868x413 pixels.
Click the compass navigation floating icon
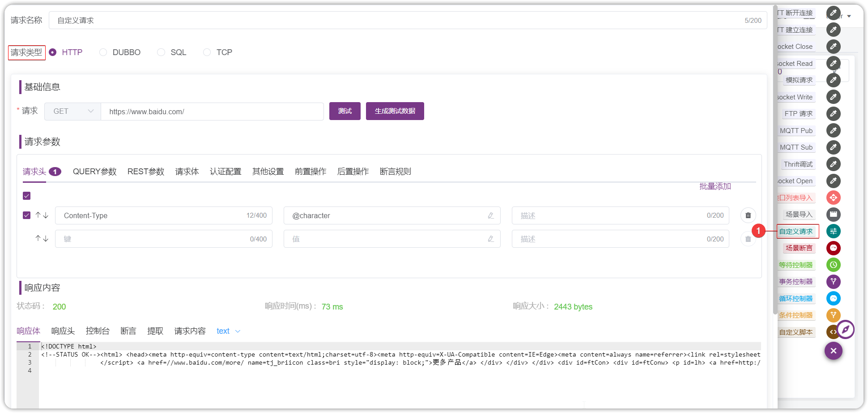(x=845, y=330)
